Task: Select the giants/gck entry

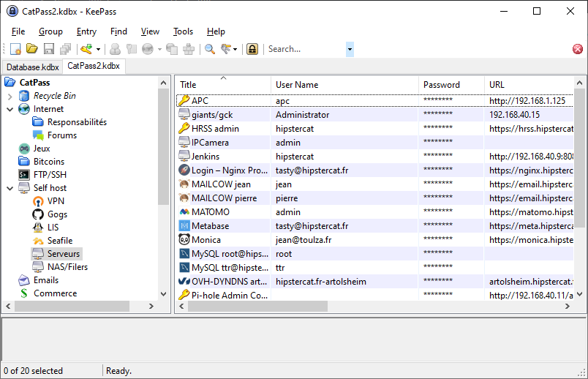Action: coord(374,114)
